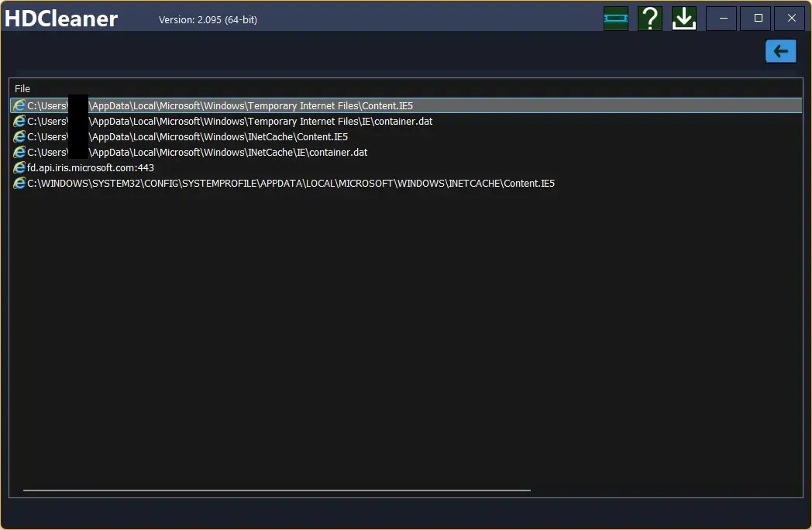Image resolution: width=812 pixels, height=530 pixels.
Task: Close the HDCleaner window
Action: pos(790,19)
